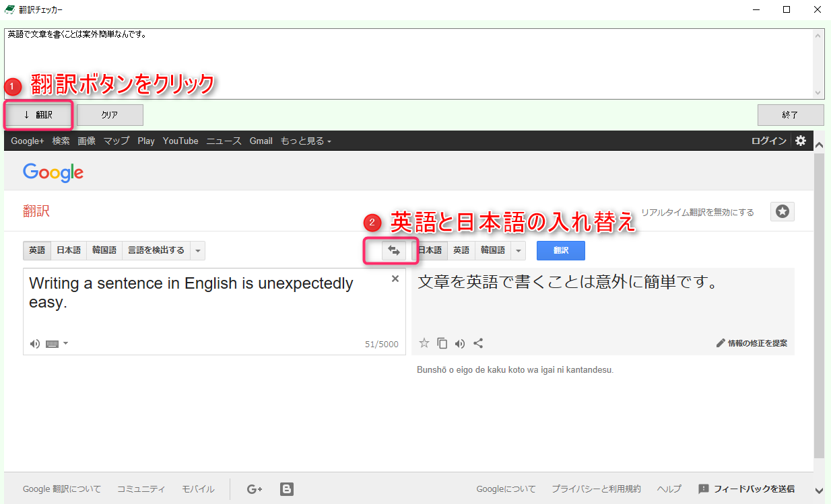Copy the Japanese translation result
The image size is (831, 504).
click(442, 343)
